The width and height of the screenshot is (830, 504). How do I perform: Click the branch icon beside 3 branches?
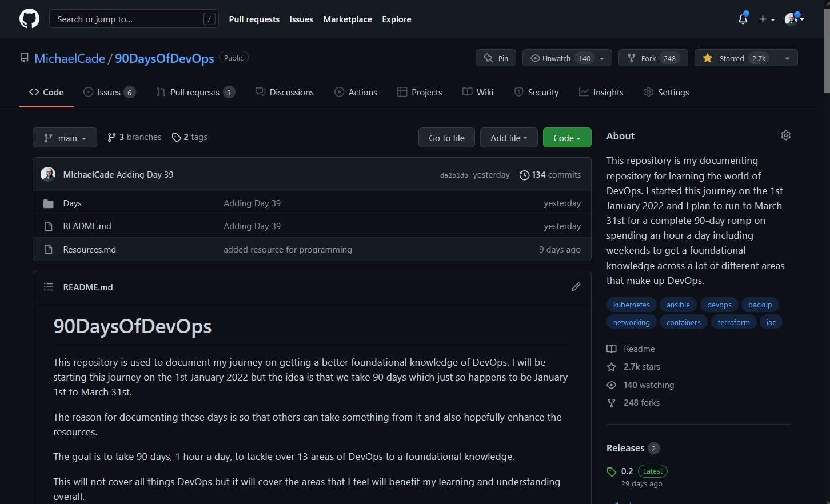coord(111,137)
